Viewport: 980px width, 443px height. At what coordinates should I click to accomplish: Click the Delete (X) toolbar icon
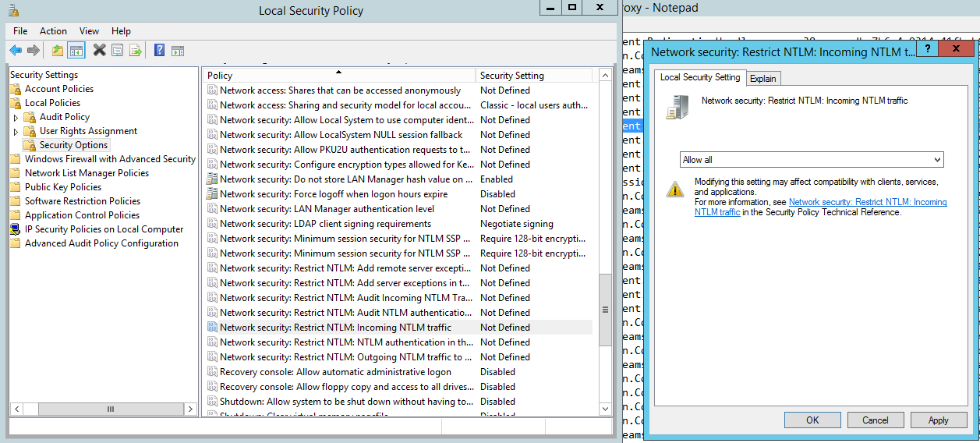click(99, 51)
